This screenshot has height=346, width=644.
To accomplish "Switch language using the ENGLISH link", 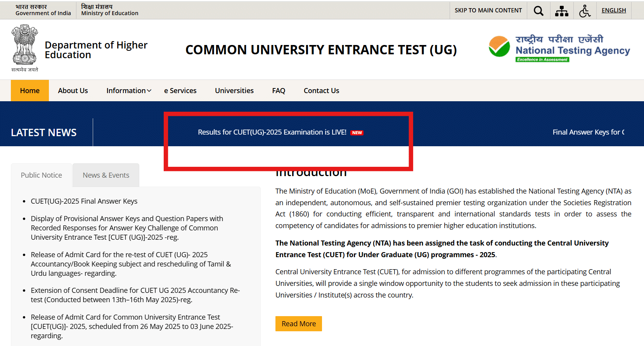I will point(613,10).
